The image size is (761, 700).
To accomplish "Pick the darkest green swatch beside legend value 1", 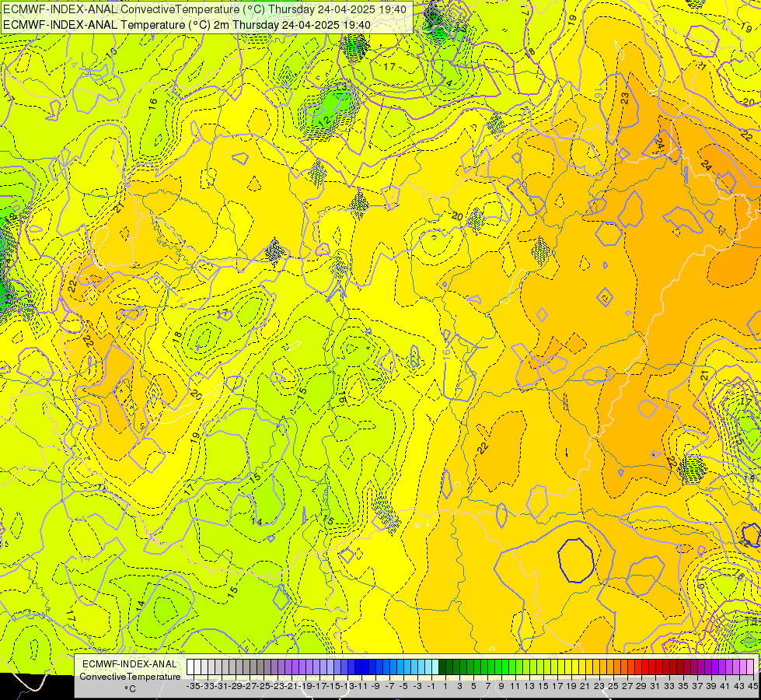I will (x=442, y=667).
